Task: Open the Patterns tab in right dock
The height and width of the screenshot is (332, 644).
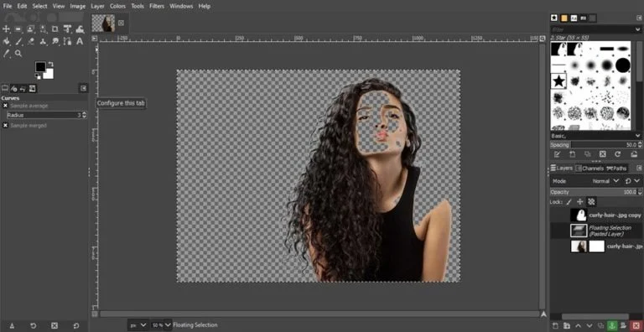Action: (563, 18)
